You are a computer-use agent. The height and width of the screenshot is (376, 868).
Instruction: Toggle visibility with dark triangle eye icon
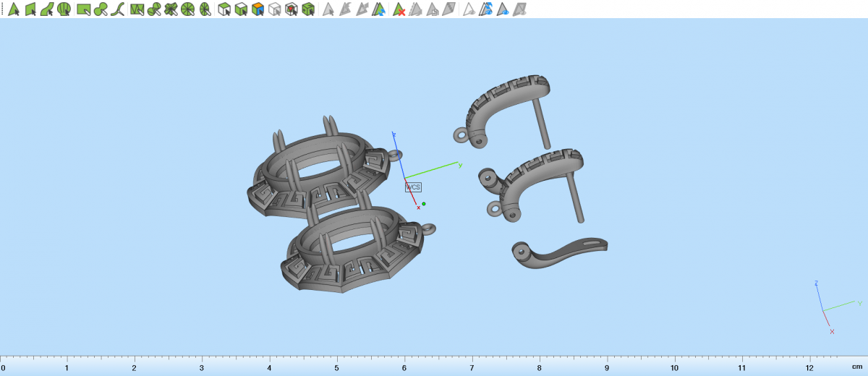(x=503, y=9)
